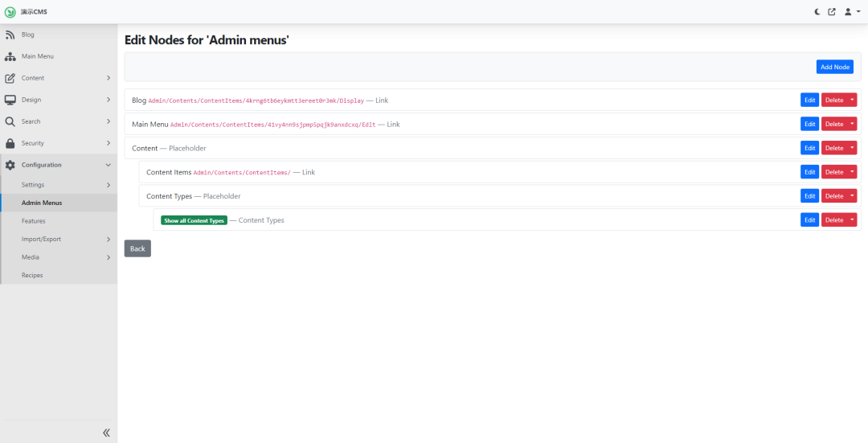Click the Design monitor icon
Viewport: 868px width, 443px height.
10,100
